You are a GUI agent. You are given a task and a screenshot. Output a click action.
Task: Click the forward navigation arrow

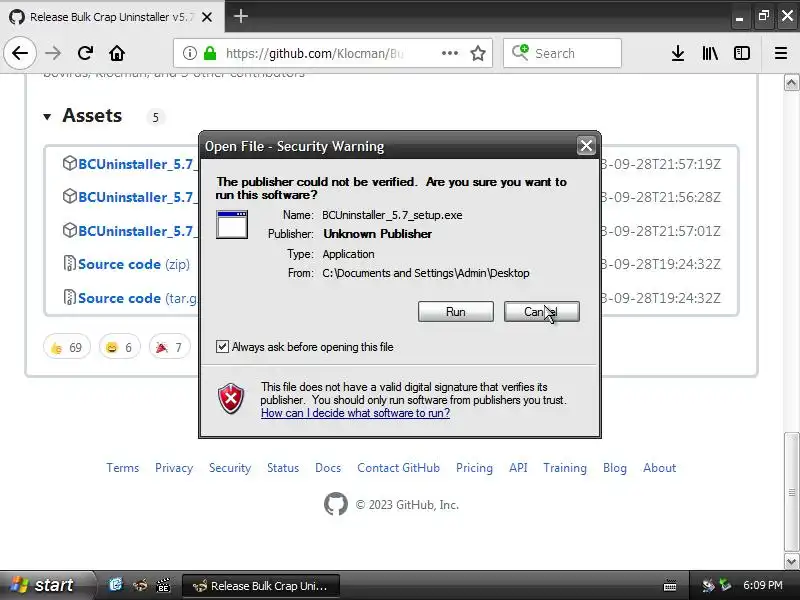(53, 53)
